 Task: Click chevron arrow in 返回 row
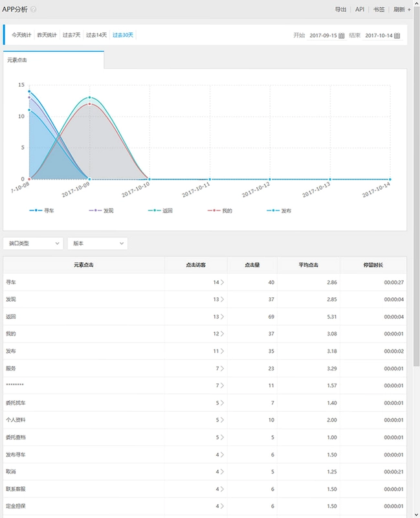pyautogui.click(x=222, y=317)
